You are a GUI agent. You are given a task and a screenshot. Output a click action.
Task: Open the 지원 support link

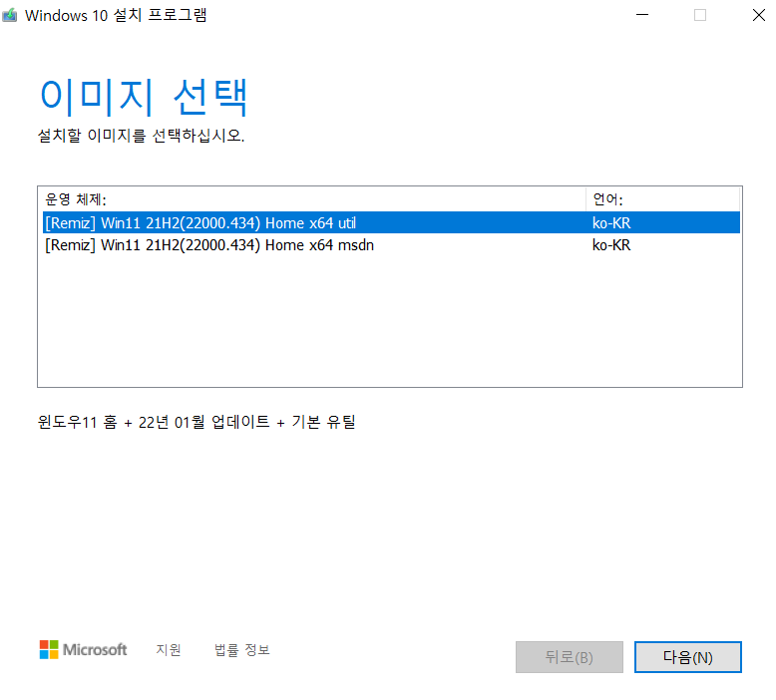(169, 649)
